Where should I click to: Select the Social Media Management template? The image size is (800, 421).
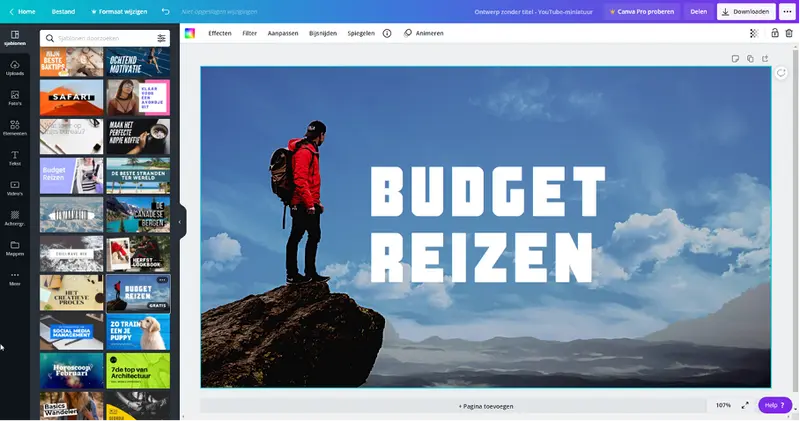[71, 332]
